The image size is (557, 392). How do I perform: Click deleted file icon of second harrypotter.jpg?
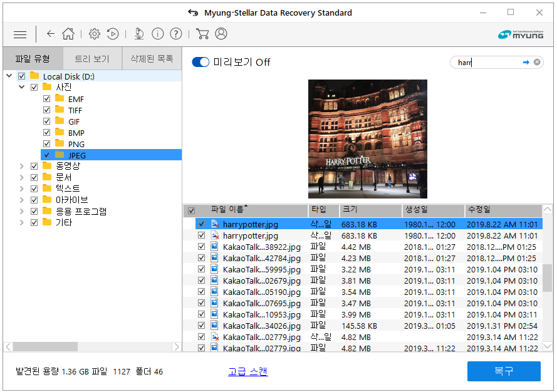[x=214, y=235]
